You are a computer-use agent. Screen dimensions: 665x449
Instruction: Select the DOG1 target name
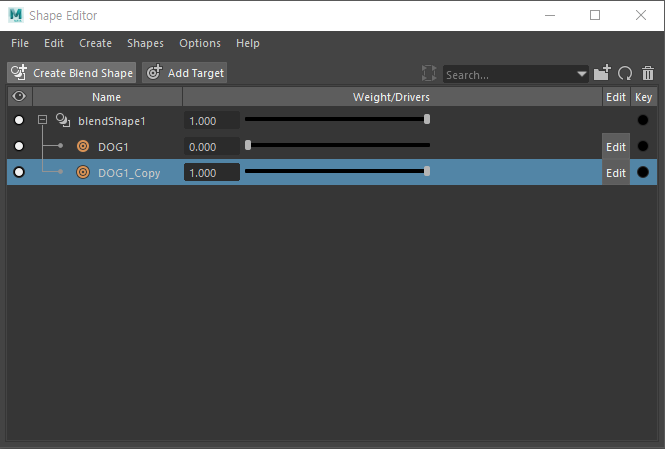[x=113, y=147]
